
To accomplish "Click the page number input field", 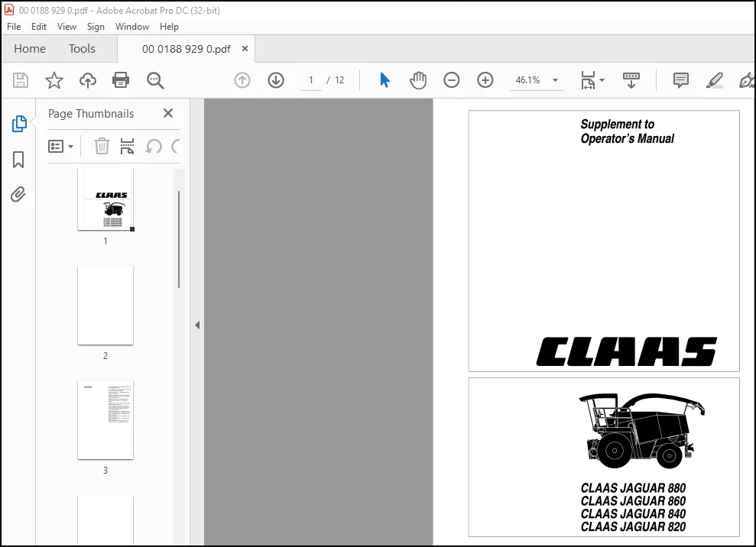I will [x=311, y=80].
